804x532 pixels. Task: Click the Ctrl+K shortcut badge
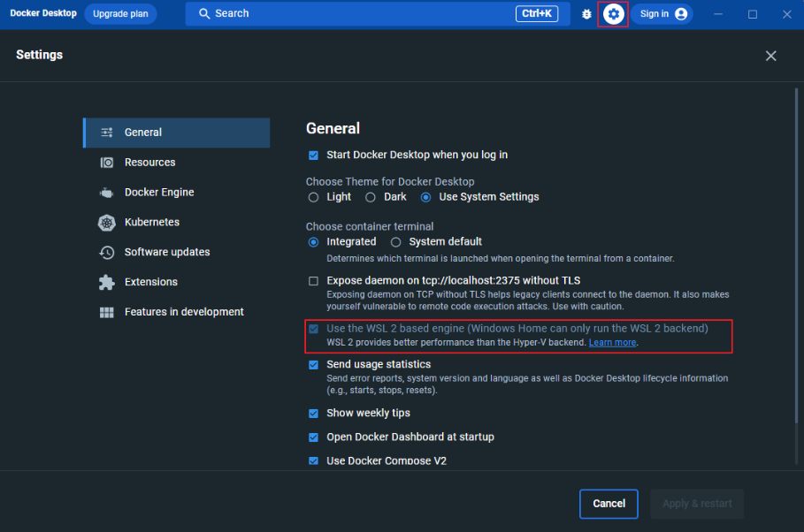click(x=536, y=14)
